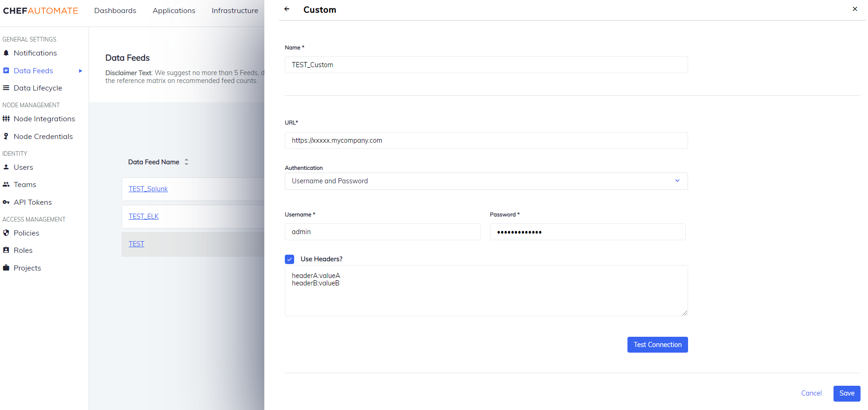Image resolution: width=868 pixels, height=410 pixels.
Task: Click the Policies shield icon
Action: pos(6,233)
